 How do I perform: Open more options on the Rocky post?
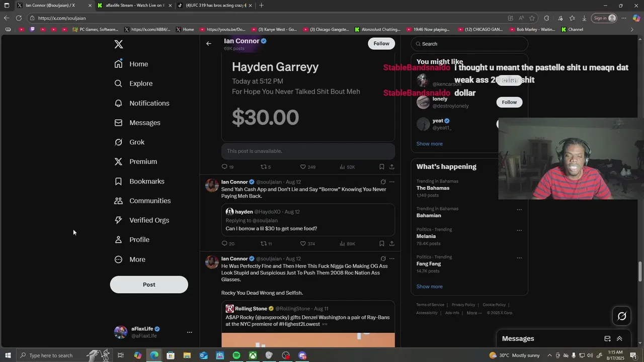(392, 259)
